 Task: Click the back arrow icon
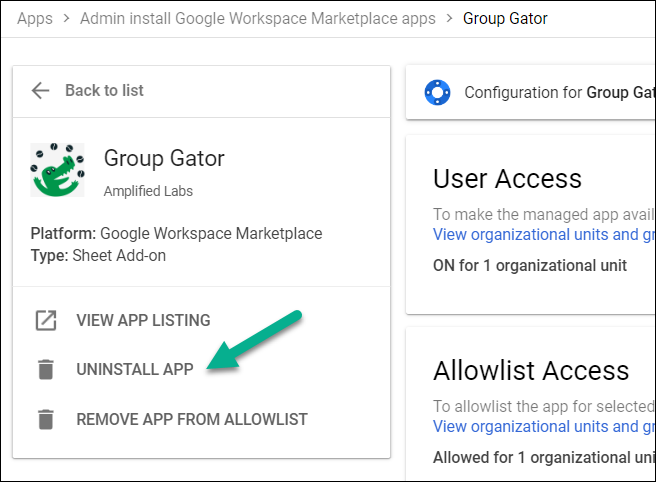coord(41,90)
